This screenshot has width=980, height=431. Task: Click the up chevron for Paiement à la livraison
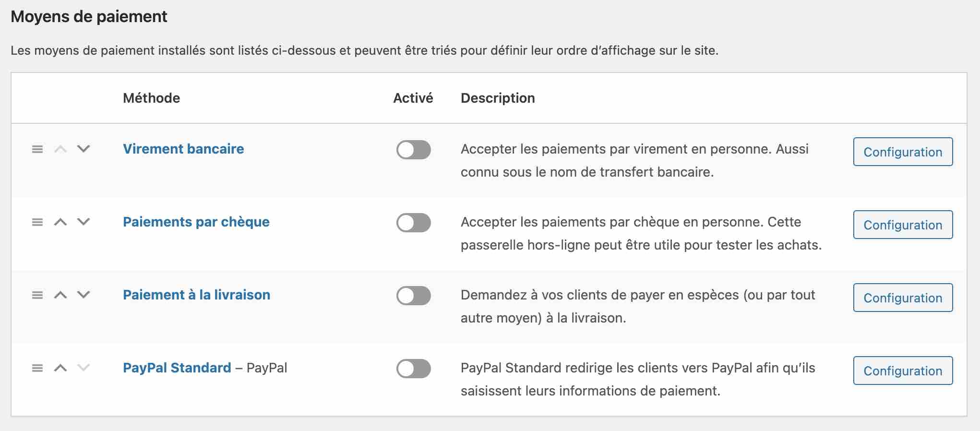click(x=60, y=295)
